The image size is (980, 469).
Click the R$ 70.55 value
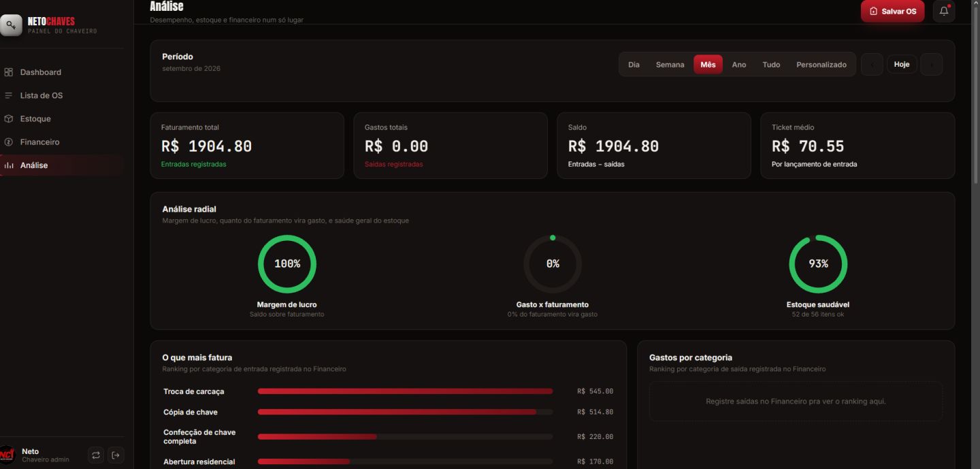[x=808, y=146]
